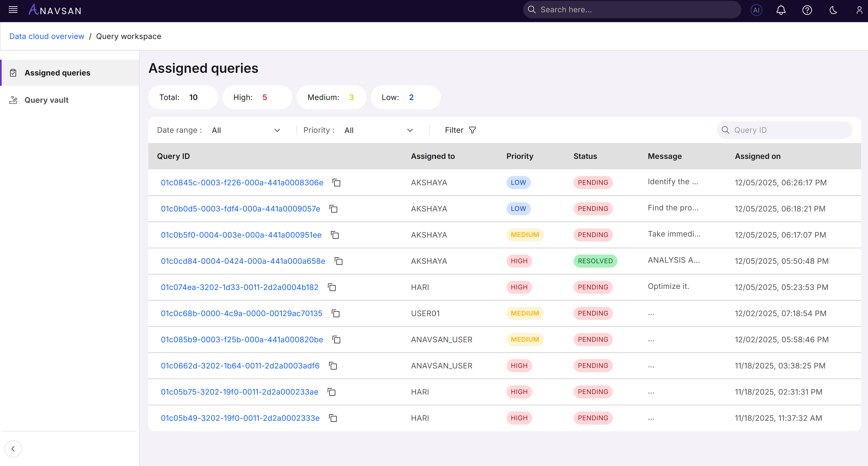This screenshot has width=868, height=466.
Task: Toggle dark mode with moon icon
Action: 833,10
